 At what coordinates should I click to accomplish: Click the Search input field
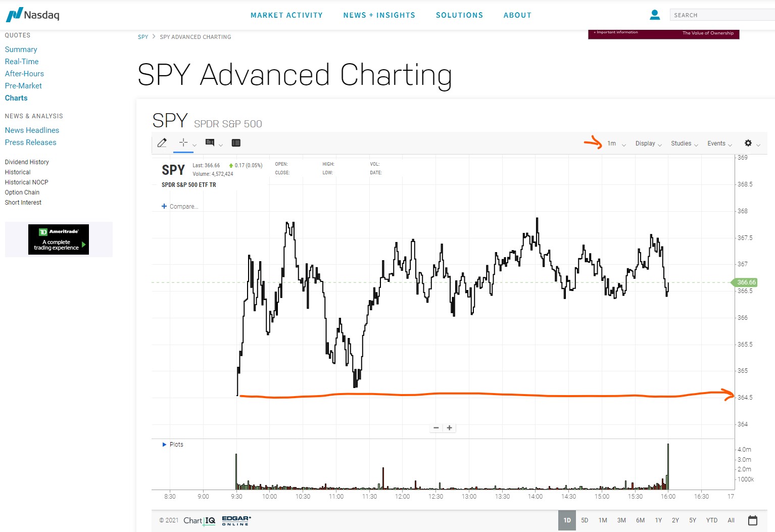point(722,15)
